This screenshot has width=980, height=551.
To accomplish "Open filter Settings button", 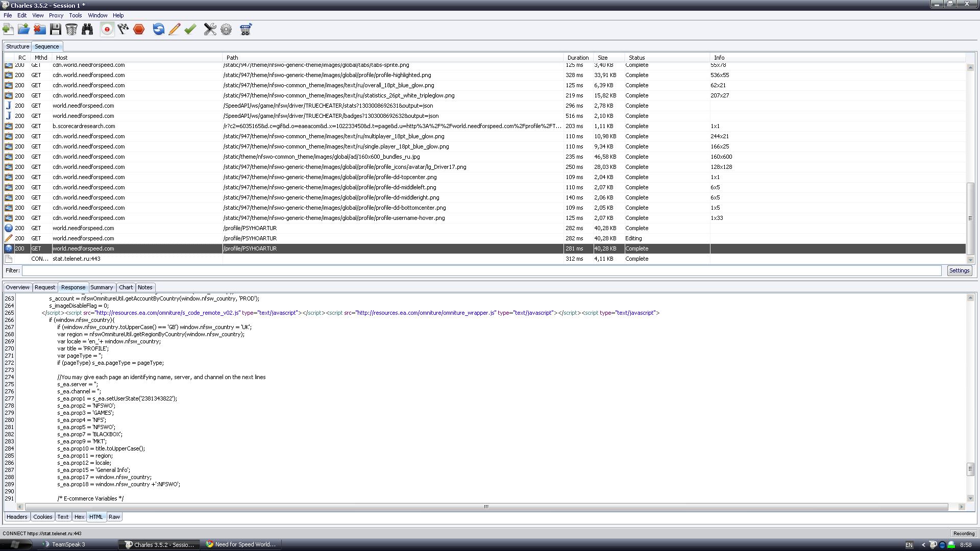I will 959,271.
